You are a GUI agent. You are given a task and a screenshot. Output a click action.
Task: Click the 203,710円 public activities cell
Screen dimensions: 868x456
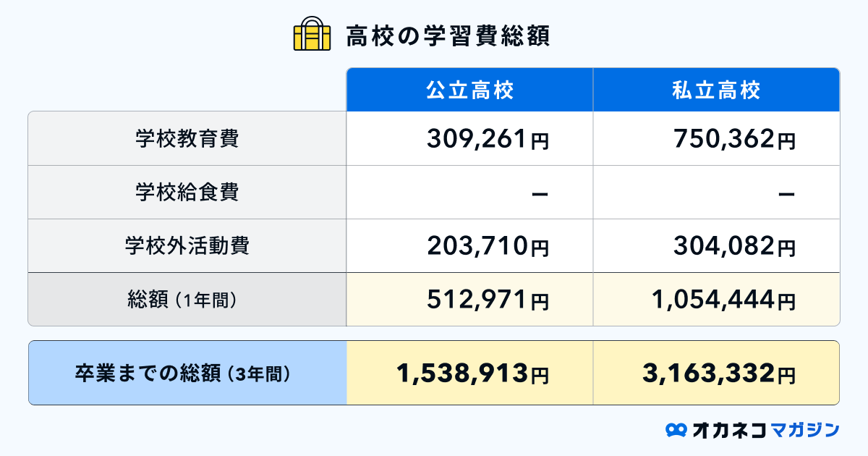(x=488, y=246)
